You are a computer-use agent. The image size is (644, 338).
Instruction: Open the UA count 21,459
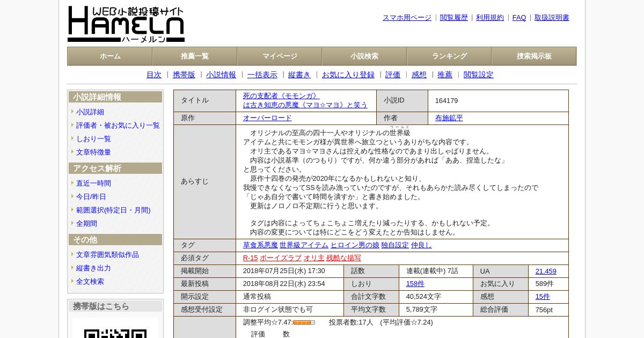point(546,271)
